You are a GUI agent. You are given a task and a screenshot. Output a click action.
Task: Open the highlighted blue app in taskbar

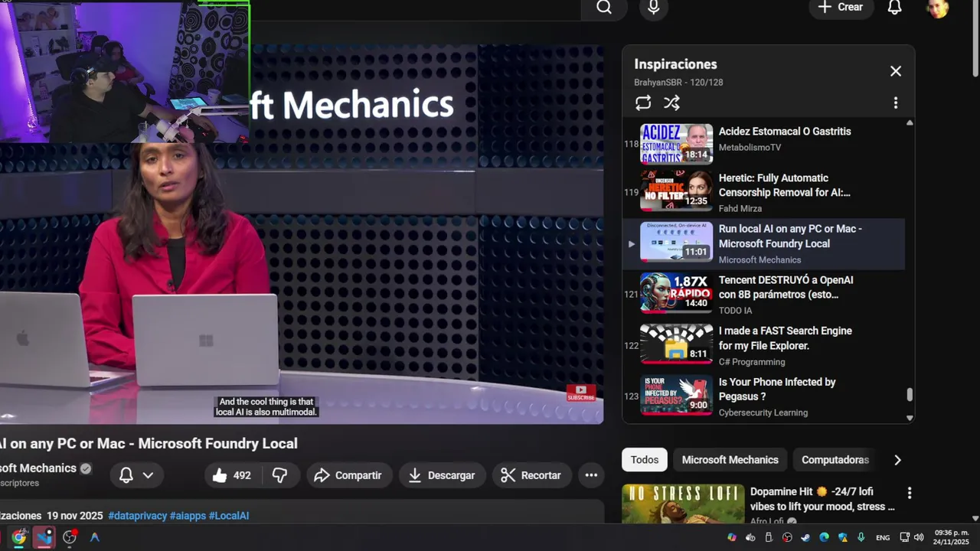(x=44, y=537)
